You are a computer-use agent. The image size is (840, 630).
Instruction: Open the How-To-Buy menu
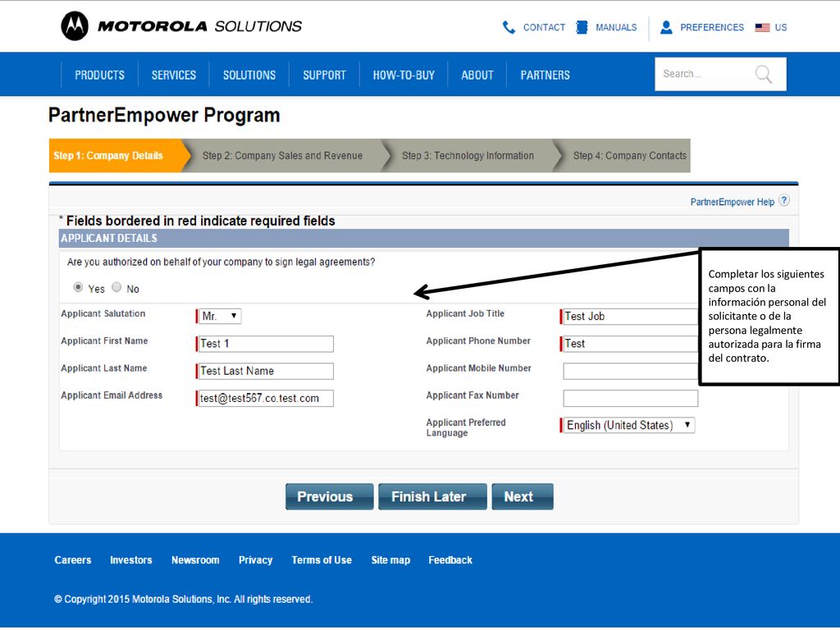(404, 75)
